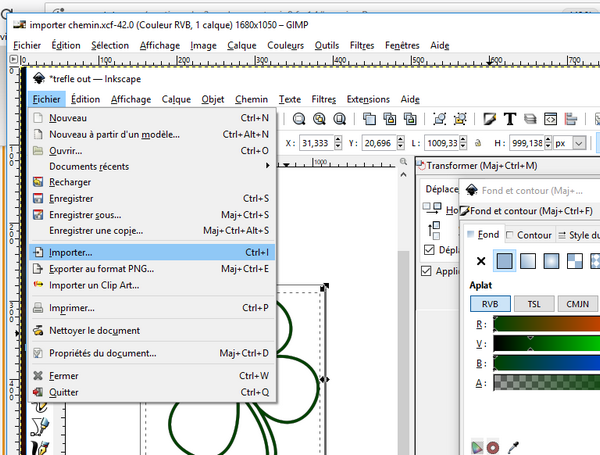The width and height of the screenshot is (600, 455).
Task: Click the H height input field
Action: pos(527,143)
